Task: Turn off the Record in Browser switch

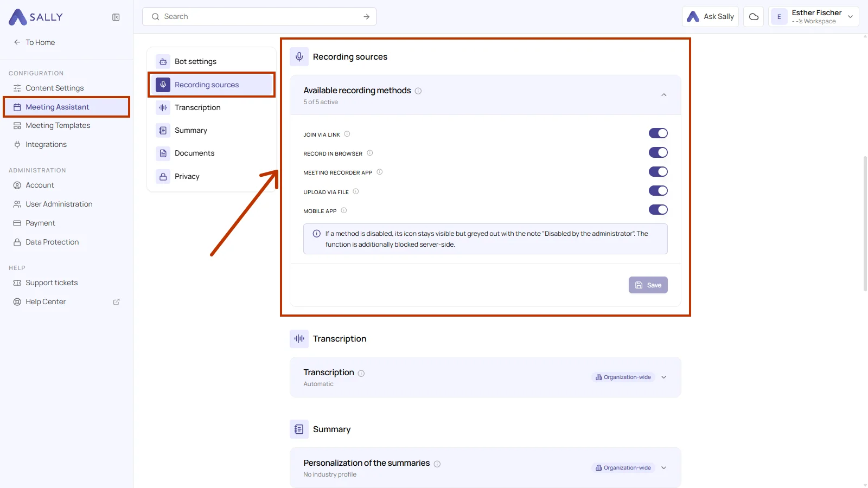Action: [658, 153]
